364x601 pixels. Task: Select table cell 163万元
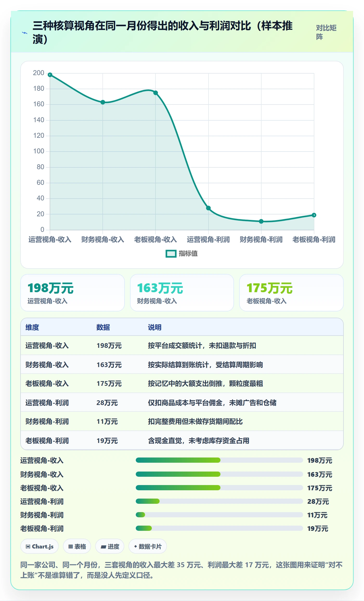pyautogui.click(x=109, y=365)
